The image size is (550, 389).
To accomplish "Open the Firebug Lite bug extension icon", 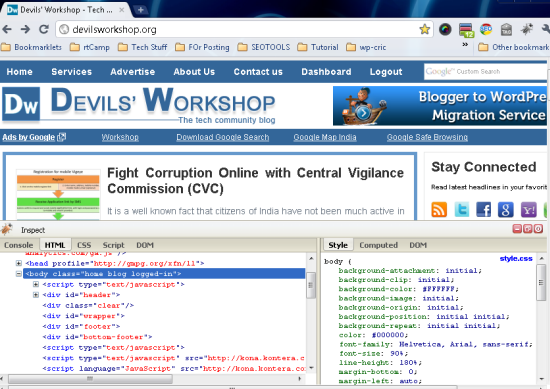I will click(526, 29).
